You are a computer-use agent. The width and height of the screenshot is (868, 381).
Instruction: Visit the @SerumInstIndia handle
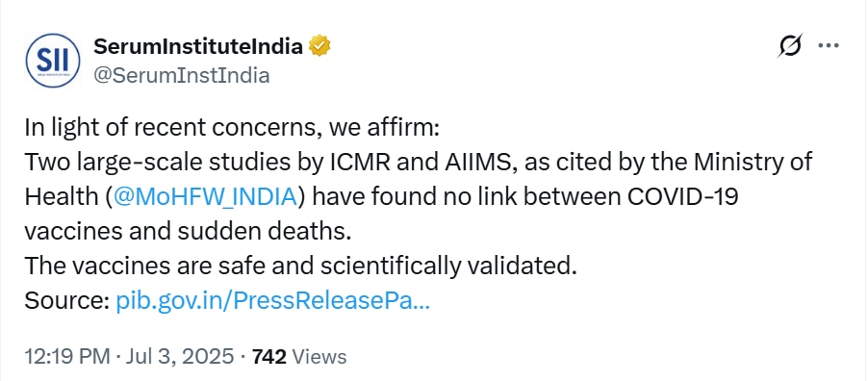[182, 75]
